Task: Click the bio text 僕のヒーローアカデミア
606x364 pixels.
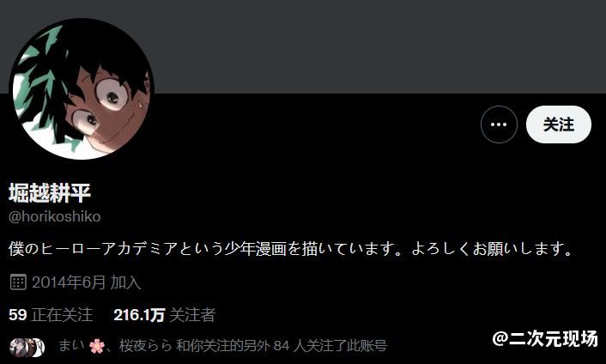Action: pos(93,249)
